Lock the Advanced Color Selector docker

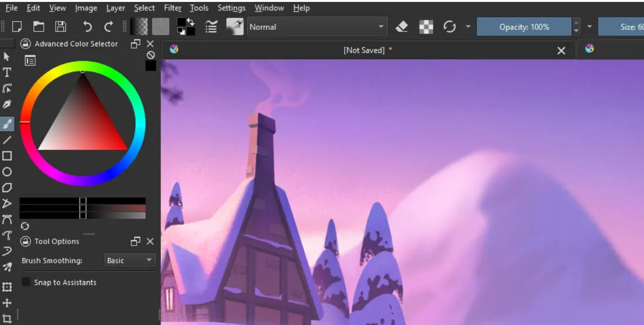click(x=26, y=44)
